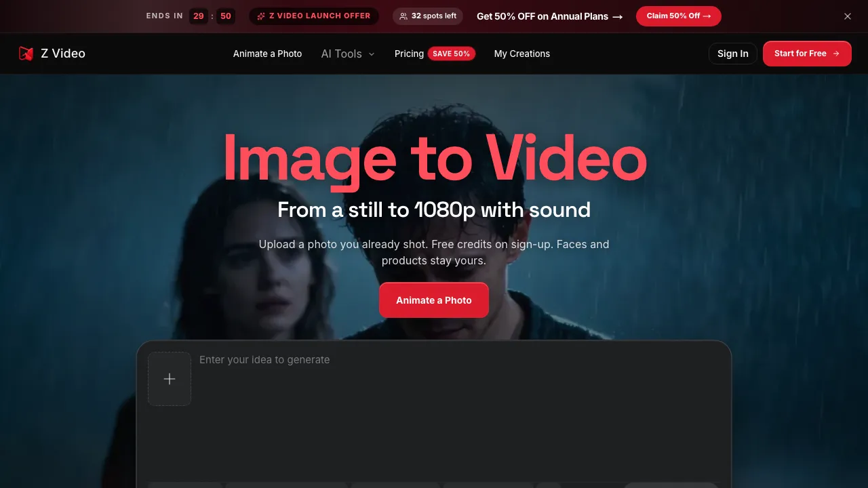Click the ENDS IN label
Screen dimensions: 868x488
pos(165,16)
